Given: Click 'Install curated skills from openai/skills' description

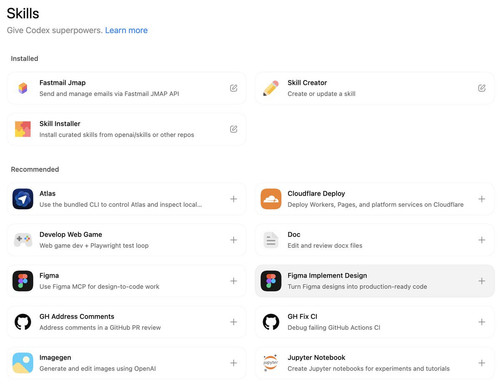Looking at the screenshot, I should click(x=117, y=135).
